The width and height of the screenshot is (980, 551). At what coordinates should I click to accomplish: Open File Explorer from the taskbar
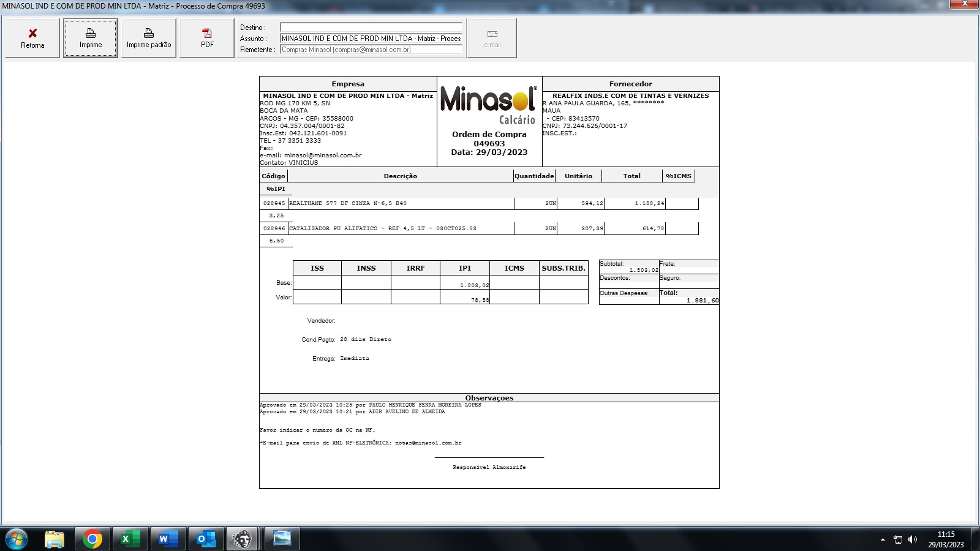point(55,539)
